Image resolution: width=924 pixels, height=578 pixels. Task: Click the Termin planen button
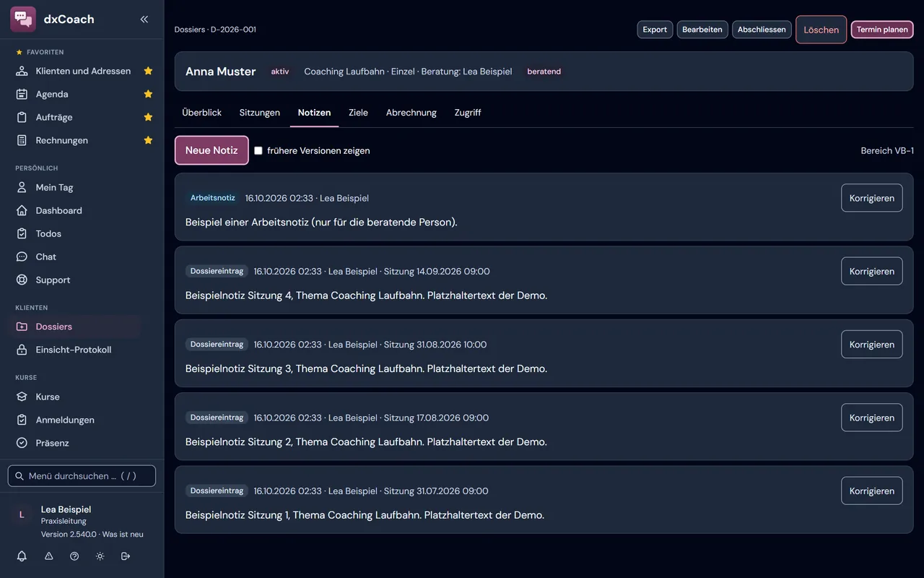[x=882, y=30]
